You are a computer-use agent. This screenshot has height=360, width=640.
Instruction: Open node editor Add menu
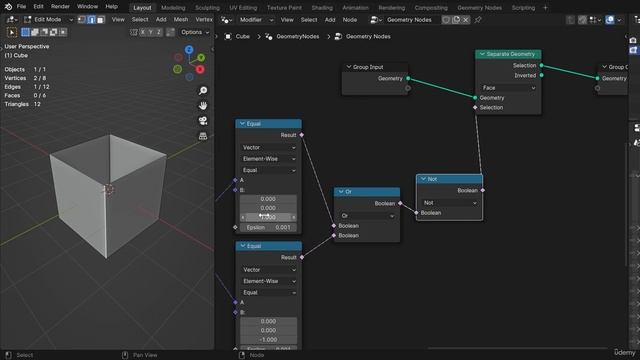(x=330, y=20)
